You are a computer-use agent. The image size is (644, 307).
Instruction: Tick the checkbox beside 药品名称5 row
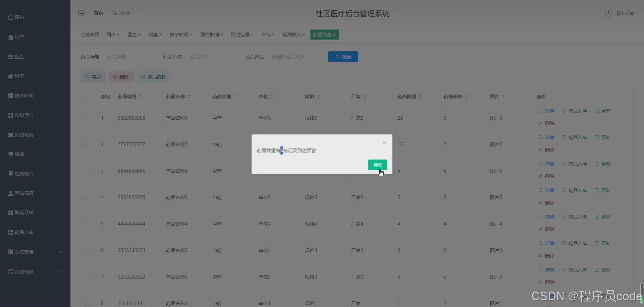pos(87,197)
